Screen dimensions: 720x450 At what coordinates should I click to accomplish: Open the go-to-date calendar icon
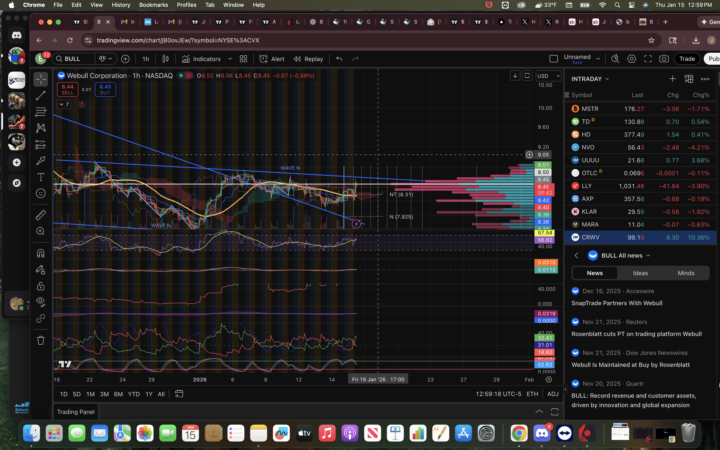pos(179,394)
